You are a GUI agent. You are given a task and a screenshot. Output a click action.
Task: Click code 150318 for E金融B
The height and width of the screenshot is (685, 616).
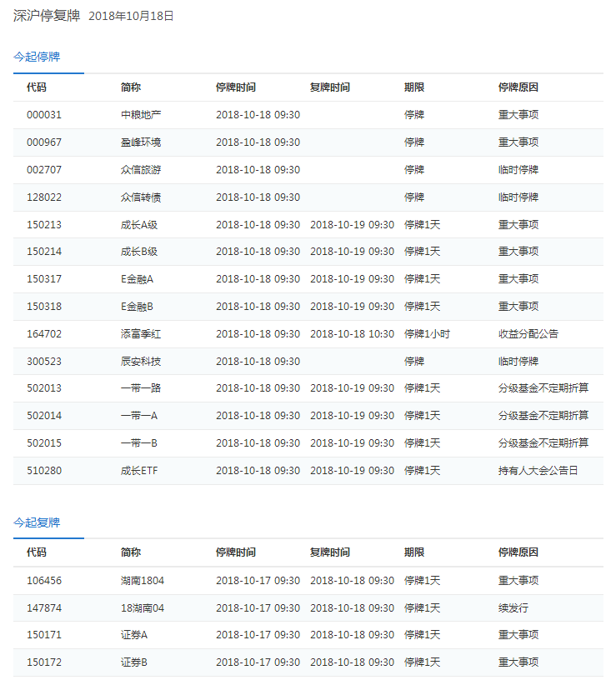pyautogui.click(x=44, y=307)
